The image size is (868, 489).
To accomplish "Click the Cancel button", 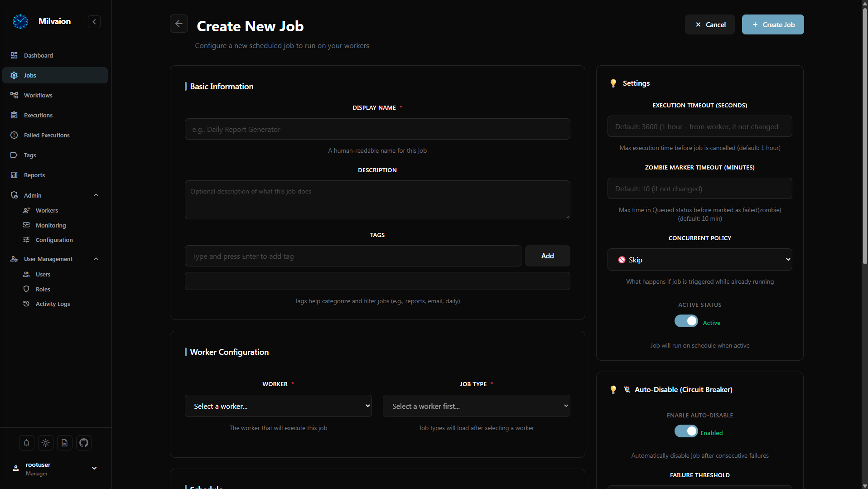I will tap(710, 24).
